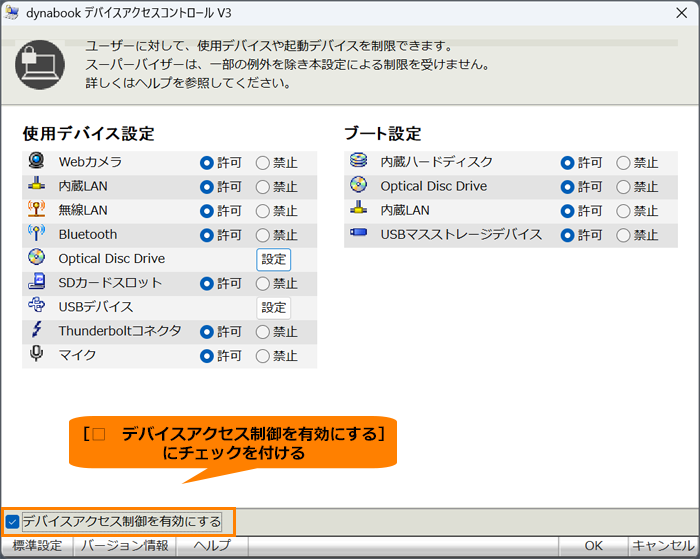700x559 pixels.
Task: Close the dynabook dialog window
Action: [x=682, y=13]
